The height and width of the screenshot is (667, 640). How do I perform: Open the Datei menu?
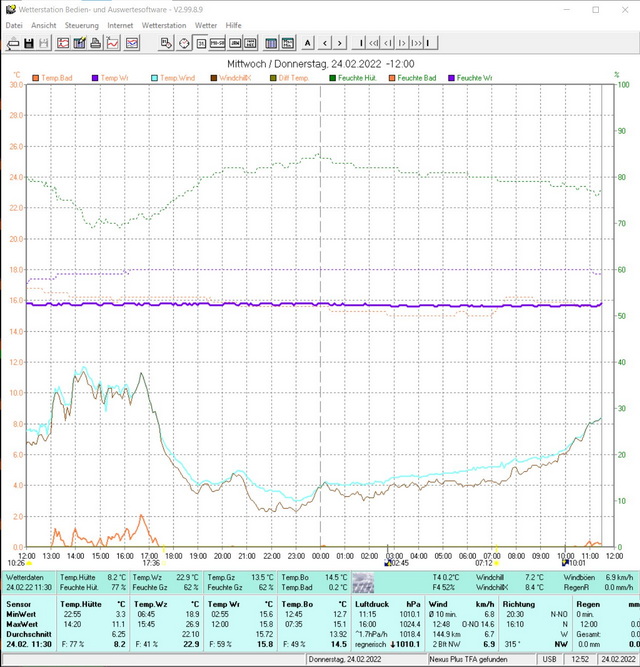(14, 25)
